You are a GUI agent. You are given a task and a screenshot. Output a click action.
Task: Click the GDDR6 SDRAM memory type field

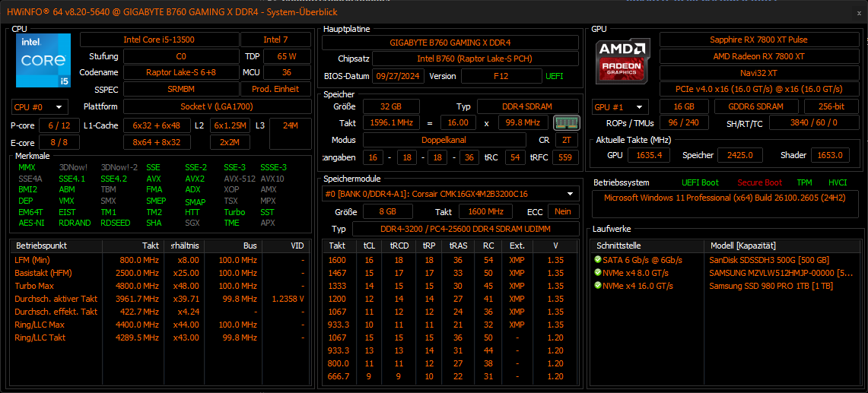[x=756, y=107]
